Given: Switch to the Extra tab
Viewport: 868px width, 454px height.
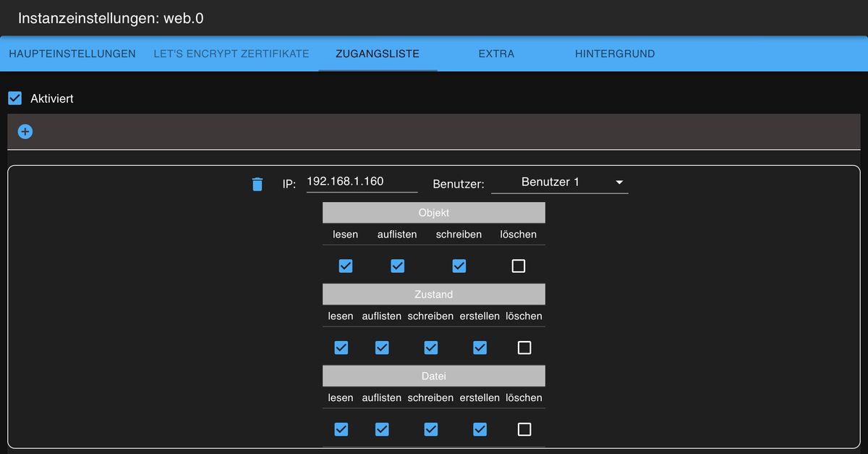Looking at the screenshot, I should 496,54.
